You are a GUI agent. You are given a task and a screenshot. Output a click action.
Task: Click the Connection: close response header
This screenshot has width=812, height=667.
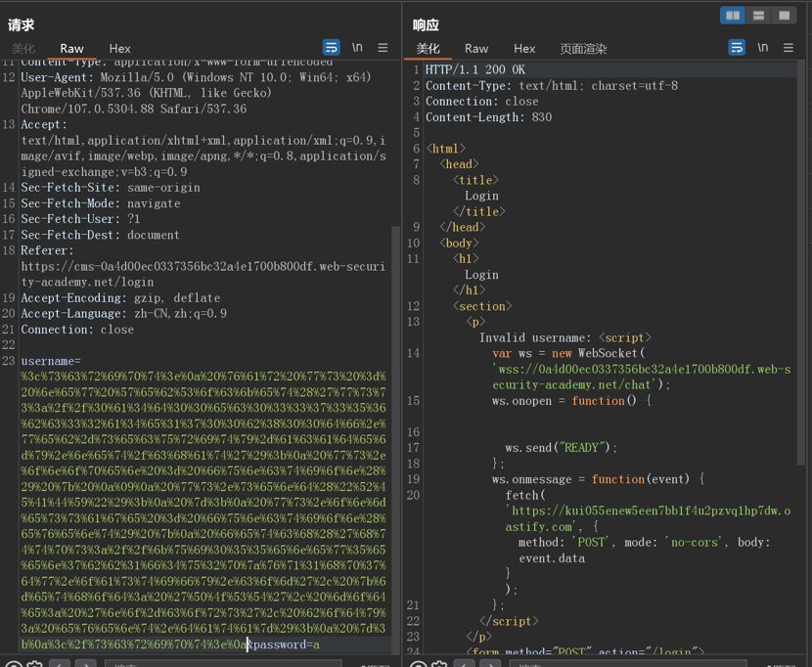point(481,101)
